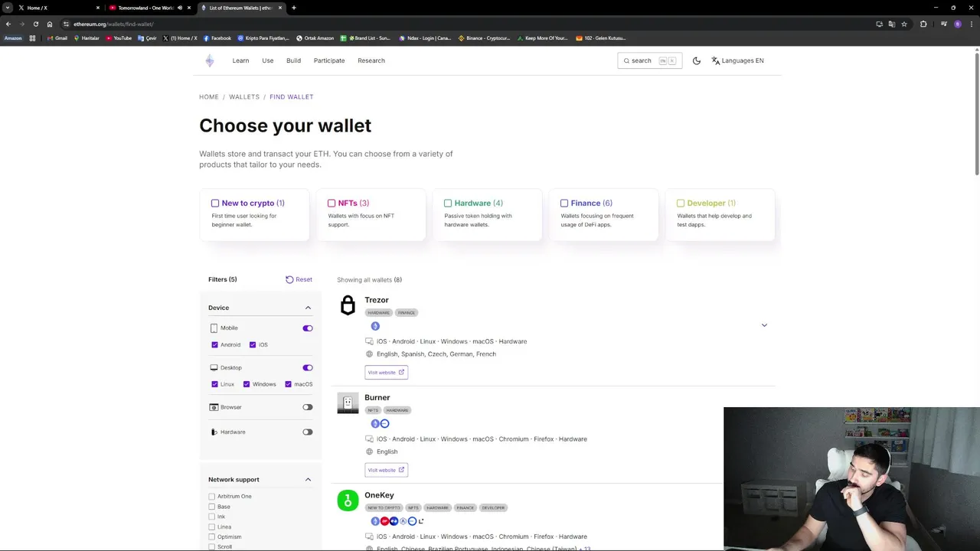This screenshot has height=551, width=980.
Task: Check the Developer checkbox
Action: [x=681, y=203]
